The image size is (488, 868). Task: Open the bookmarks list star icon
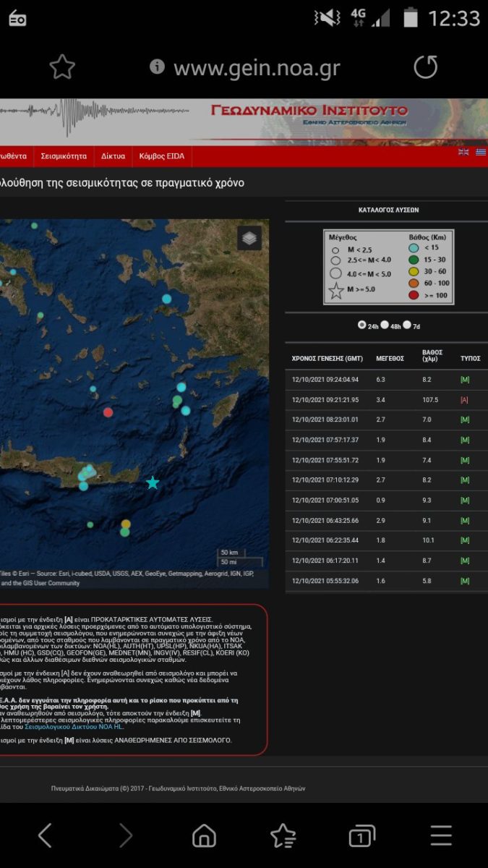pyautogui.click(x=283, y=835)
